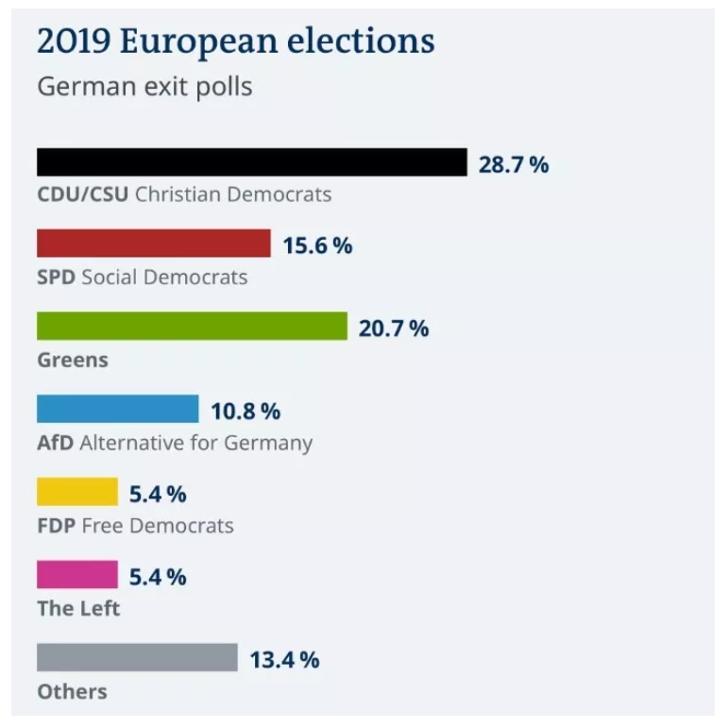The image size is (728, 728).
Task: Click the "CDU/CSU Christian Democrats" label
Action: (x=184, y=195)
